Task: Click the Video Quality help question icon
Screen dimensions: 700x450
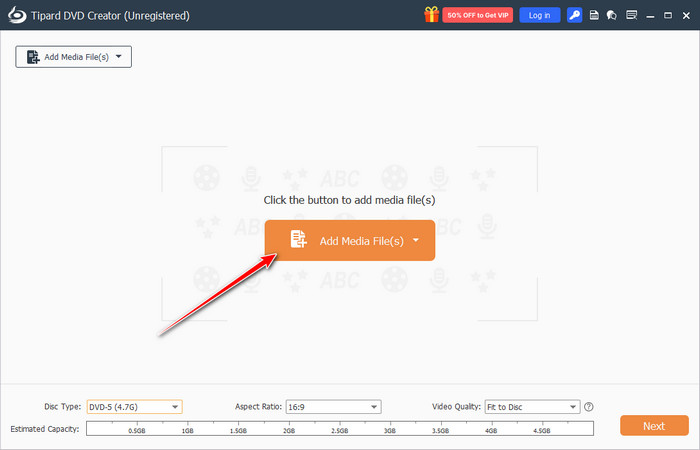Action: click(589, 407)
